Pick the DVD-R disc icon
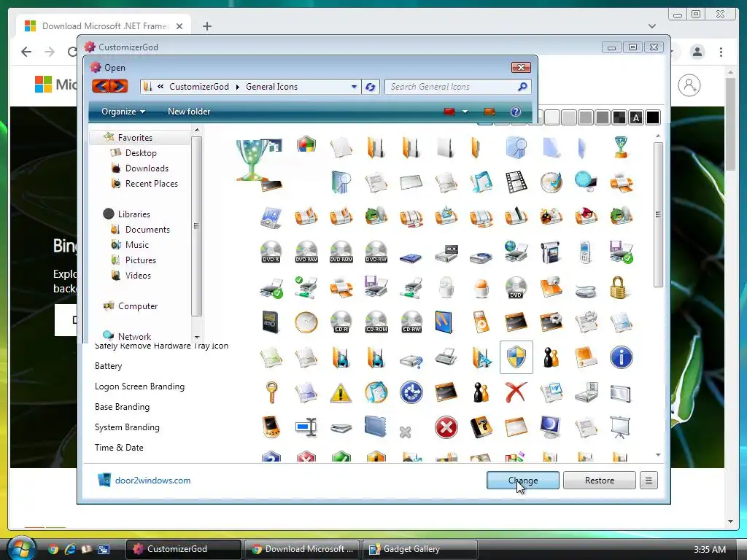The width and height of the screenshot is (747, 560). (271, 252)
